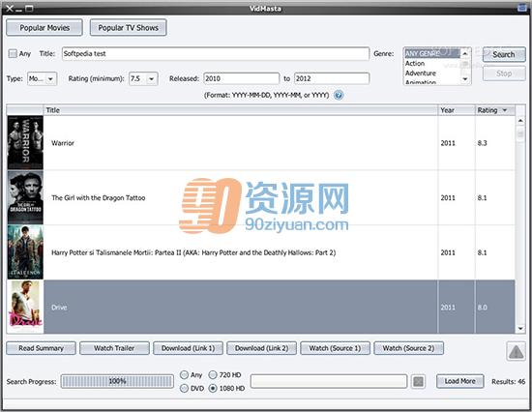The image size is (532, 412).
Task: Click the Released end date field
Action: pos(332,78)
